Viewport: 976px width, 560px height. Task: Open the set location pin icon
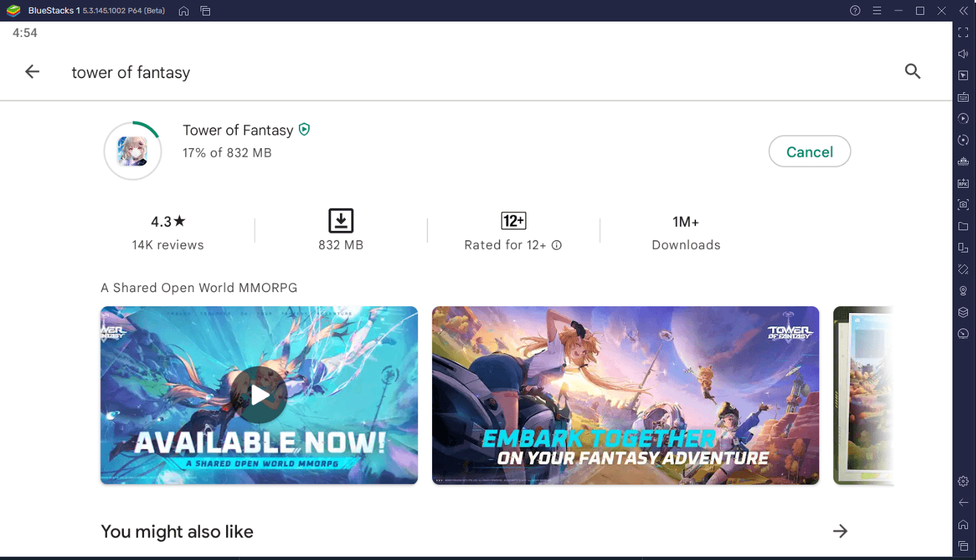tap(963, 291)
